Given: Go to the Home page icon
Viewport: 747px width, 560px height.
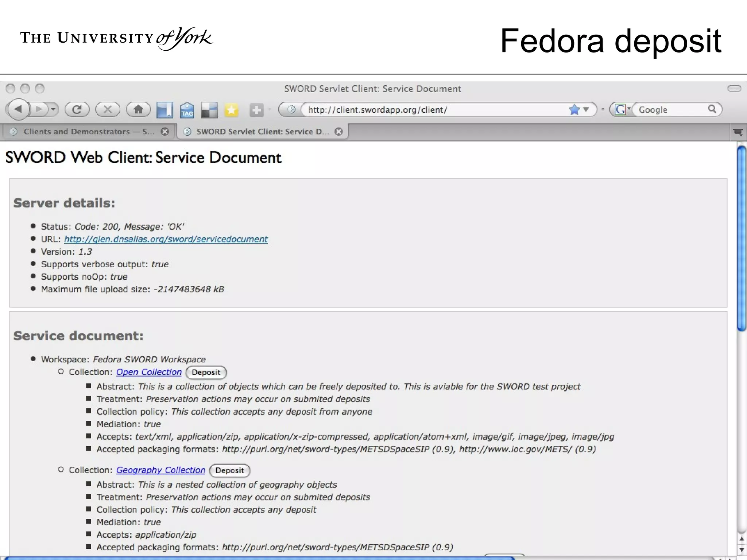Looking at the screenshot, I should click(138, 109).
